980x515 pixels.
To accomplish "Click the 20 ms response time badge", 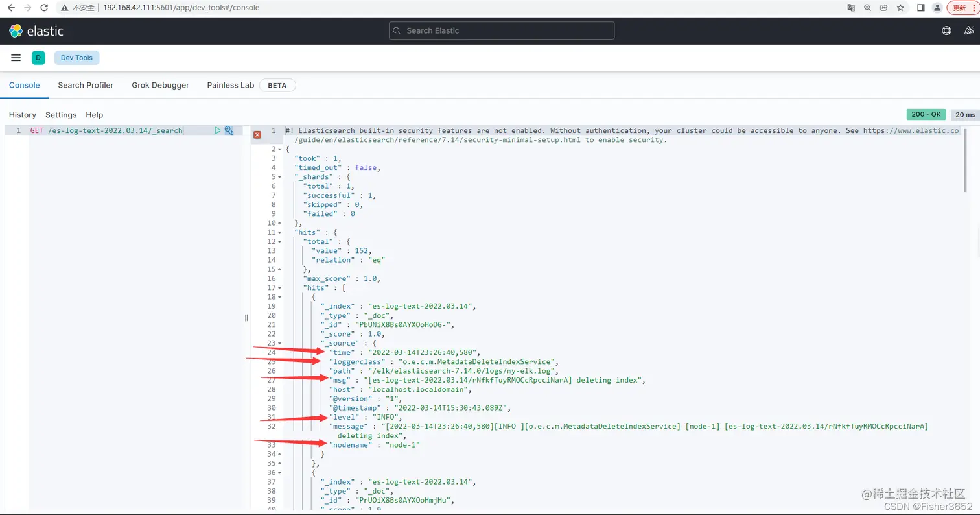I will tap(965, 115).
